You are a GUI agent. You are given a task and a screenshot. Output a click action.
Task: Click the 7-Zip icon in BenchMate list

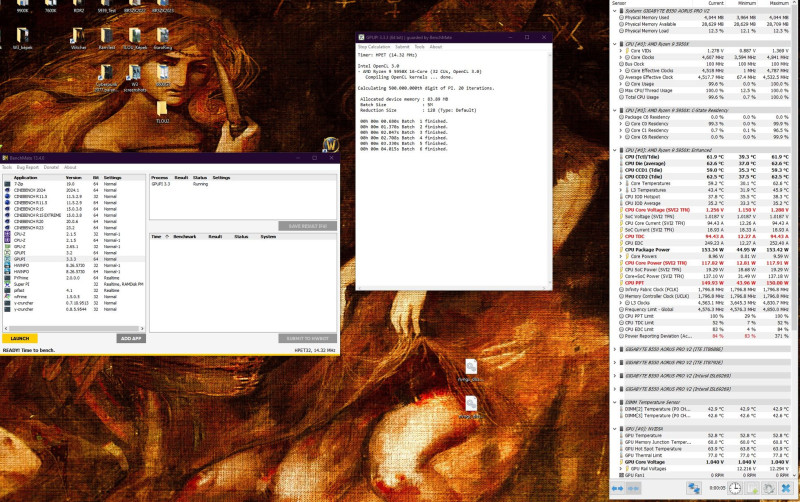click(7, 184)
